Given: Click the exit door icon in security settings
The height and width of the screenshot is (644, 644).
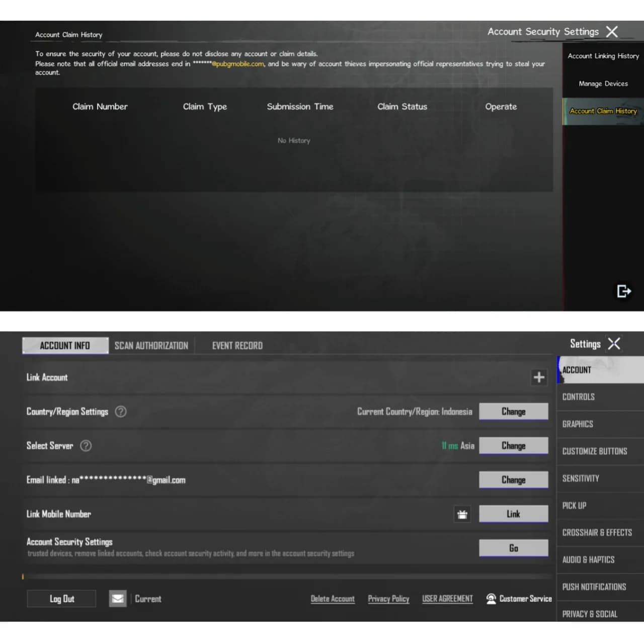Looking at the screenshot, I should (x=624, y=291).
